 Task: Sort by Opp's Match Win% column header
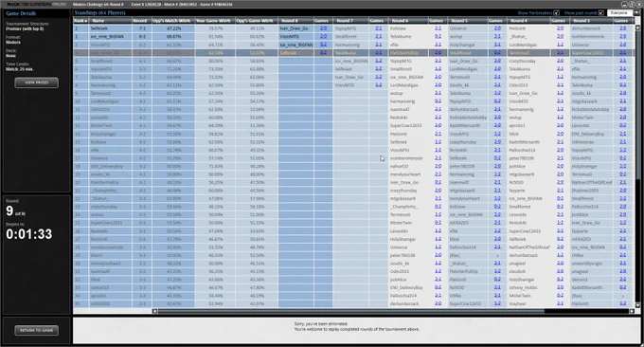coord(173,21)
